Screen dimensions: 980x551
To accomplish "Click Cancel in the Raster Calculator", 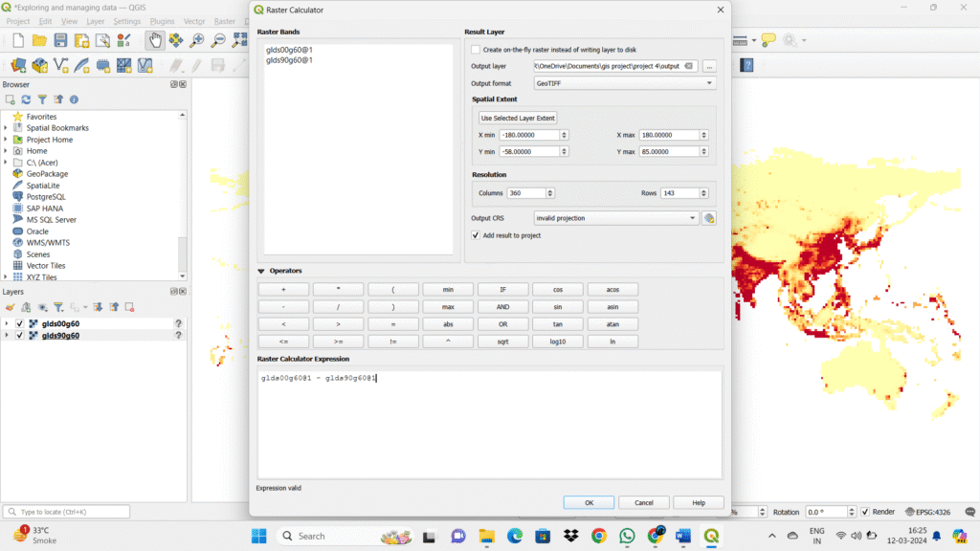I will coord(644,503).
